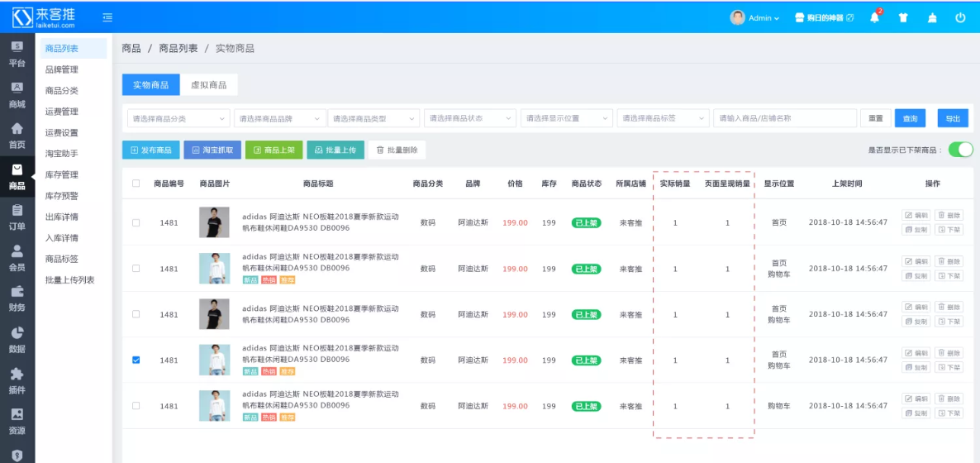Click the Admin avatar picture
The width and height of the screenshot is (980, 463).
pos(738,17)
